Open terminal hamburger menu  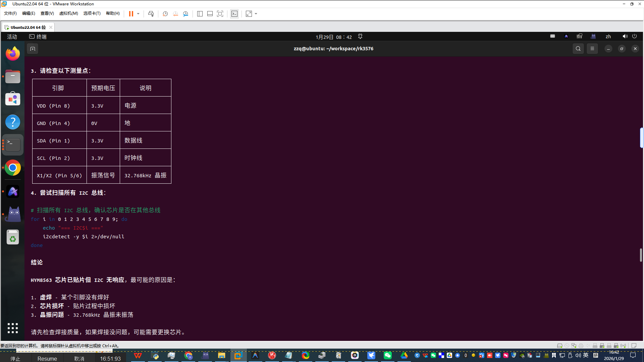592,49
